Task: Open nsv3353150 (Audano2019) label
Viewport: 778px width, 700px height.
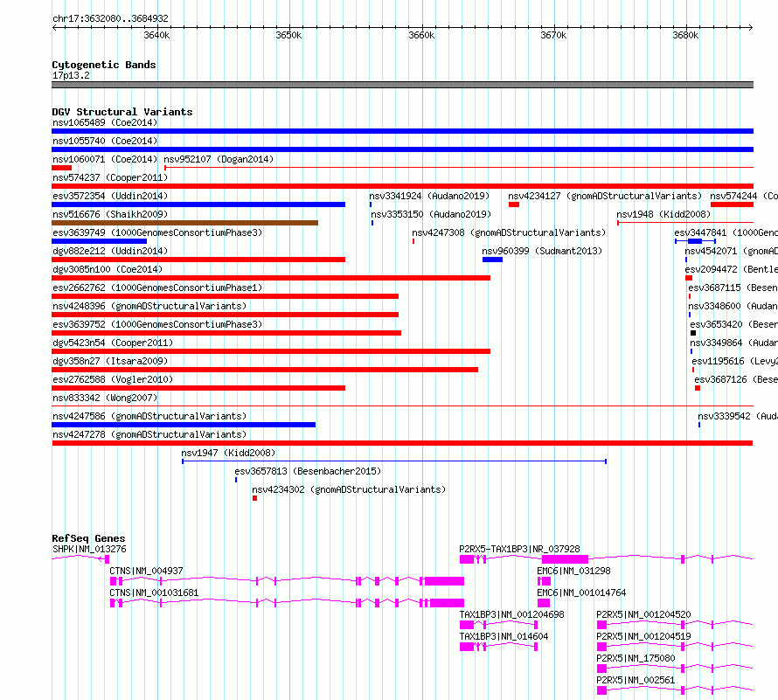Action: tap(431, 214)
